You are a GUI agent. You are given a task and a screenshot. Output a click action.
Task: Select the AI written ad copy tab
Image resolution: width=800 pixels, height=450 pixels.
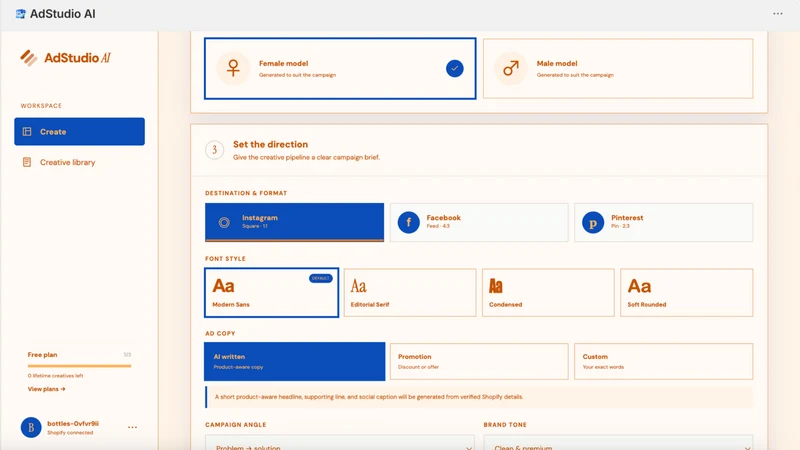click(x=294, y=361)
